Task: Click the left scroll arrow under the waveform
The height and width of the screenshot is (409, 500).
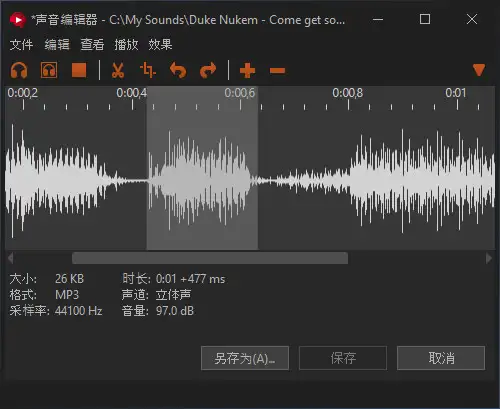Action: click(x=11, y=258)
